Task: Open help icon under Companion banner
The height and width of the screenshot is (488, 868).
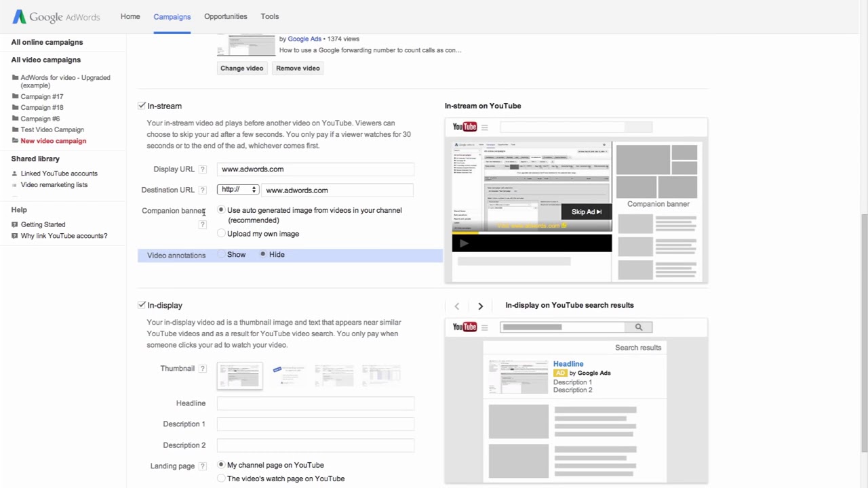Action: click(x=202, y=224)
